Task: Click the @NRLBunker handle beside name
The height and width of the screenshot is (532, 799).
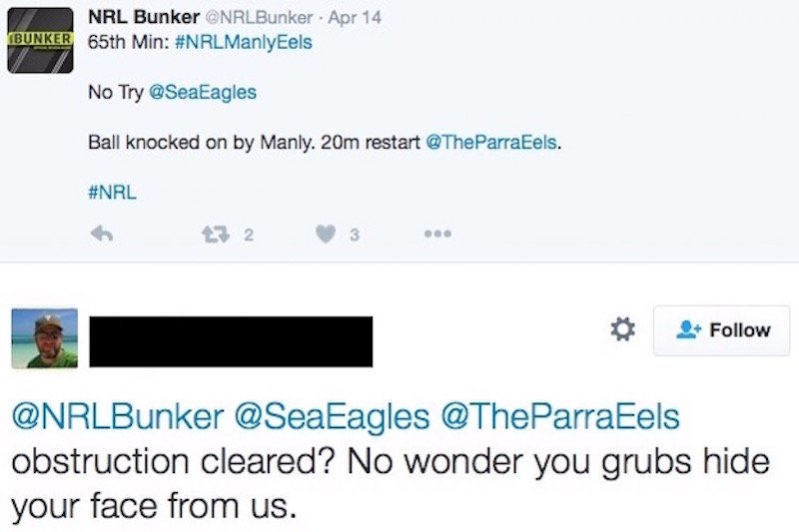Action: (250, 19)
